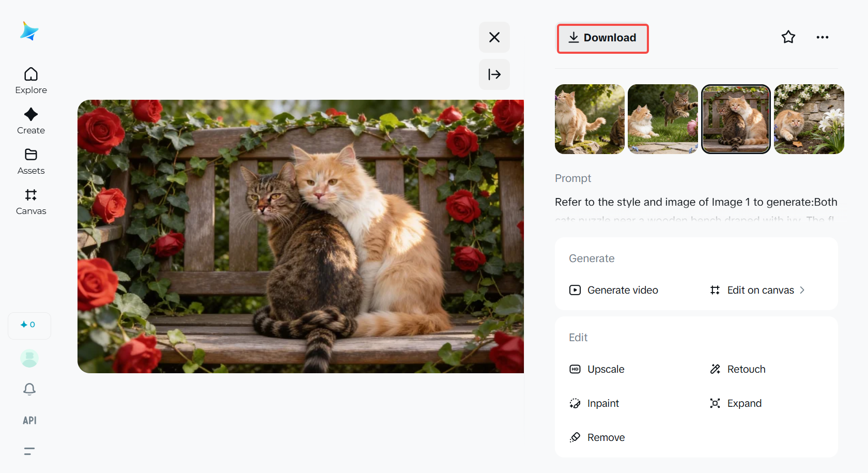The width and height of the screenshot is (868, 473).
Task: Open Edit on canvas
Action: tap(757, 290)
